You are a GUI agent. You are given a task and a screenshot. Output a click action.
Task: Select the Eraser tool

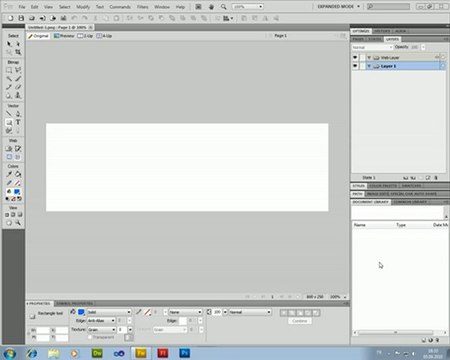[18, 87]
